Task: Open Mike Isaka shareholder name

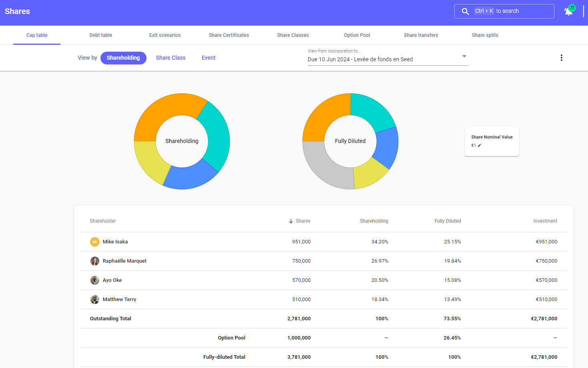Action: coord(115,242)
